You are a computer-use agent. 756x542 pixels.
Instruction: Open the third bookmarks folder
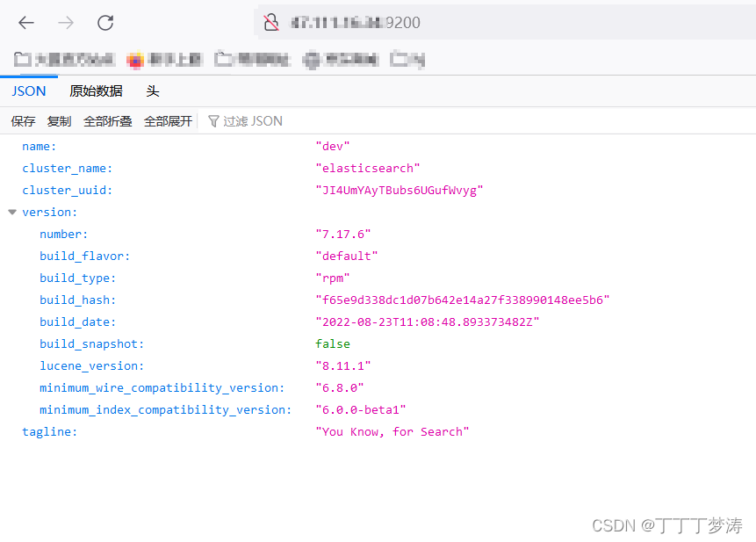point(252,60)
